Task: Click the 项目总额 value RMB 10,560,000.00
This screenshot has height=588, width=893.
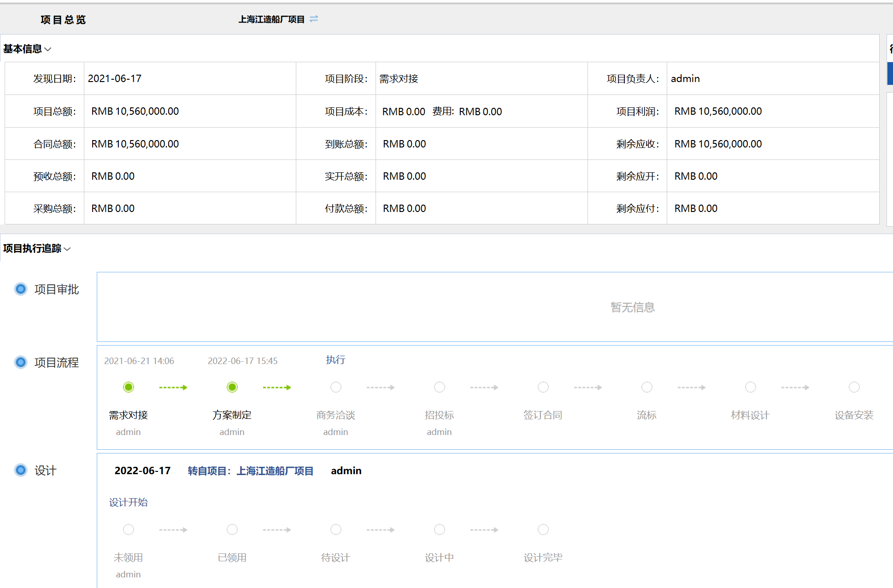Action: (135, 112)
